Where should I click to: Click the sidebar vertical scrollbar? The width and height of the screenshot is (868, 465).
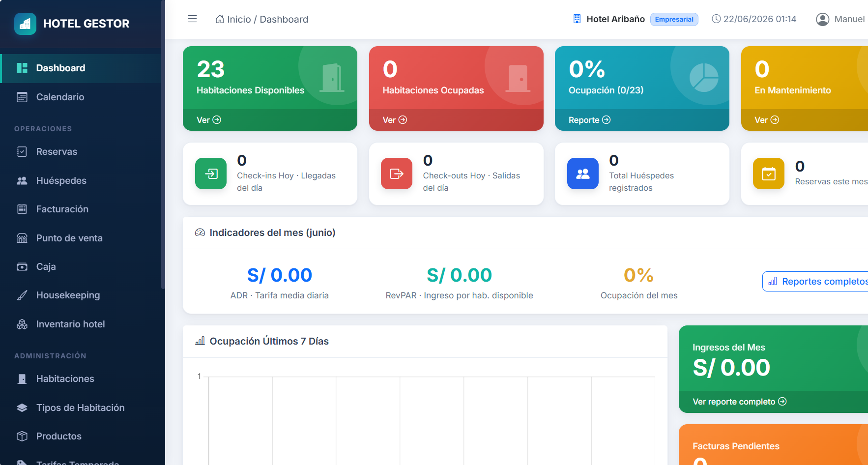[163, 145]
